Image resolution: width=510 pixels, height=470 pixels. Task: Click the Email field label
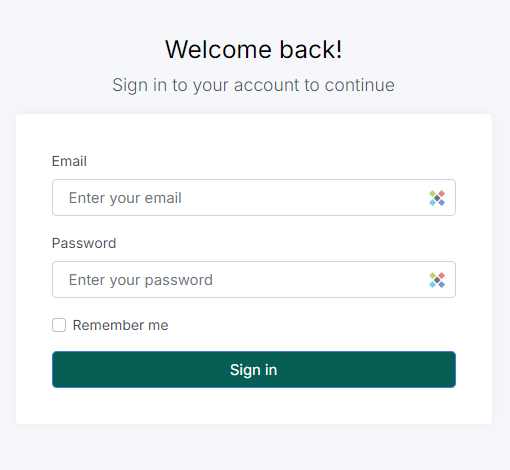pos(69,161)
